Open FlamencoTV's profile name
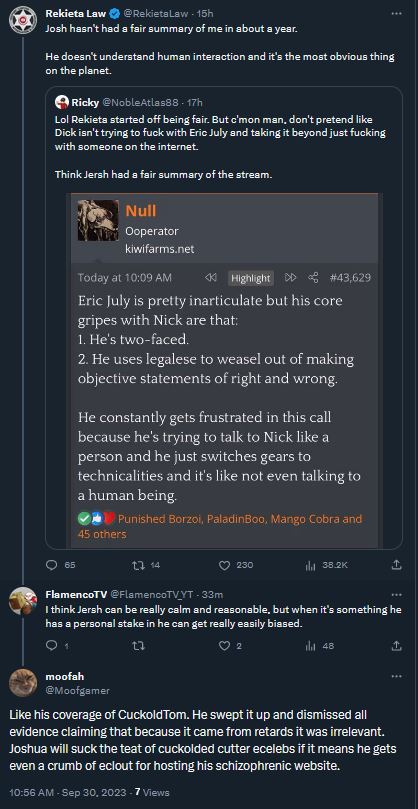The height and width of the screenshot is (809, 418). point(76,595)
